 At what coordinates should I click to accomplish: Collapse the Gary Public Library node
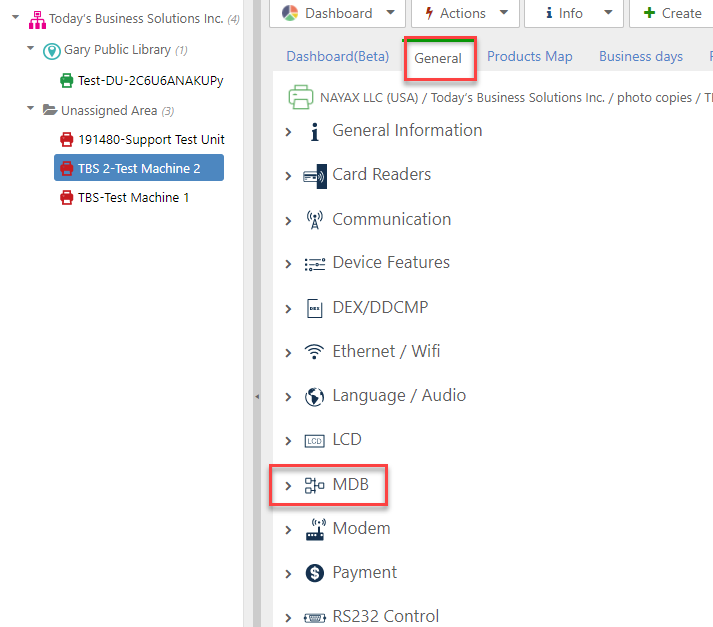(32, 49)
